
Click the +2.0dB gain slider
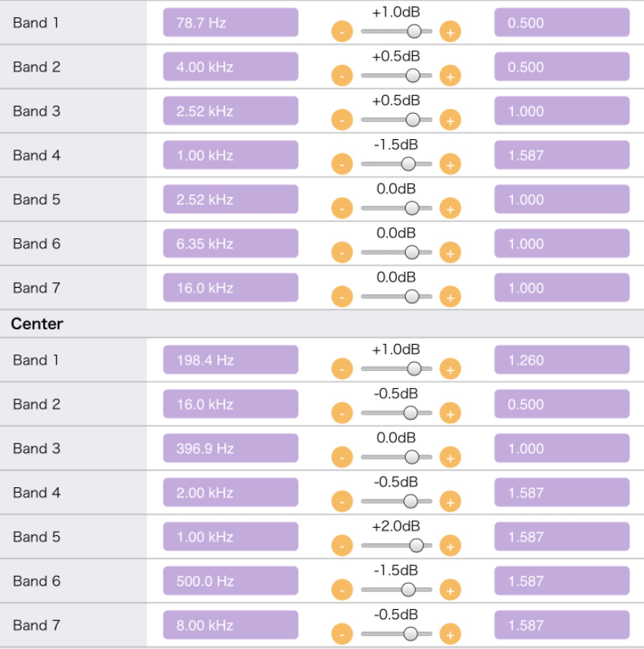point(396,546)
